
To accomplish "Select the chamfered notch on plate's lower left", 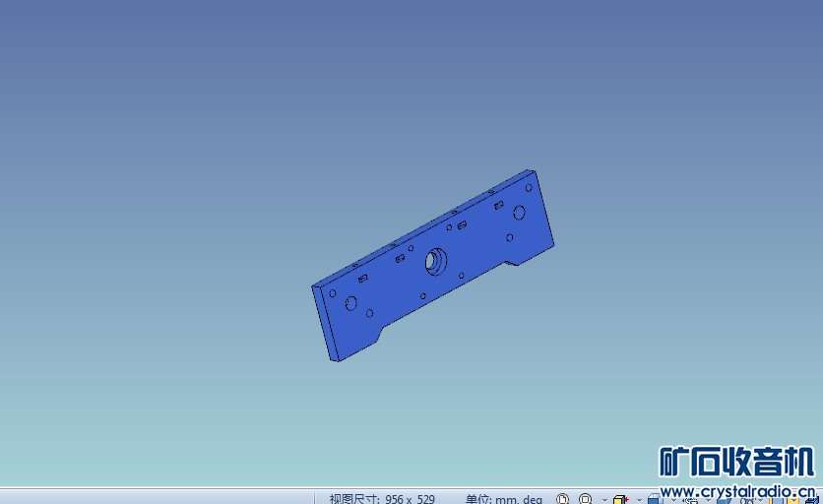I will tap(378, 333).
